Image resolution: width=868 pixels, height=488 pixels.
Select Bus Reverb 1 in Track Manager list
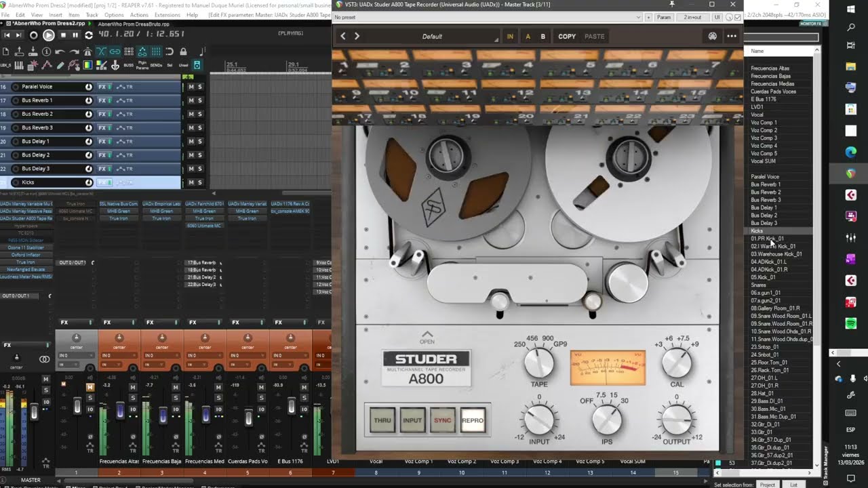point(766,184)
